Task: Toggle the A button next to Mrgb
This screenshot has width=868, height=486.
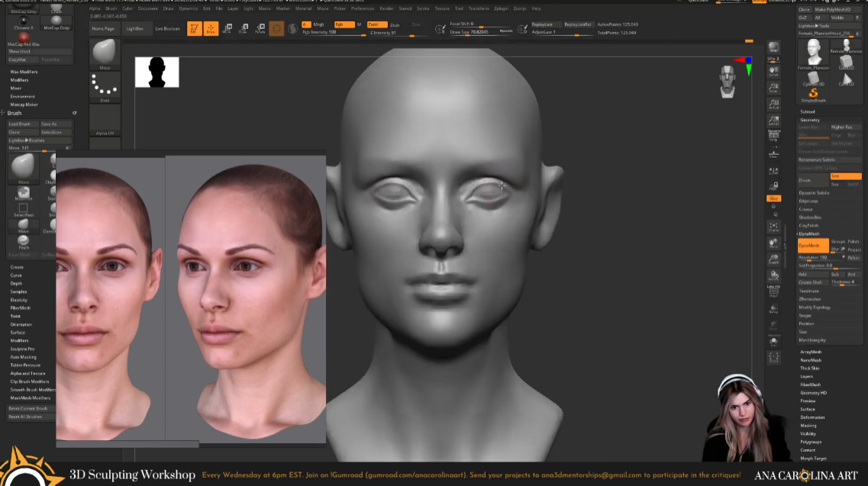Action: point(306,24)
